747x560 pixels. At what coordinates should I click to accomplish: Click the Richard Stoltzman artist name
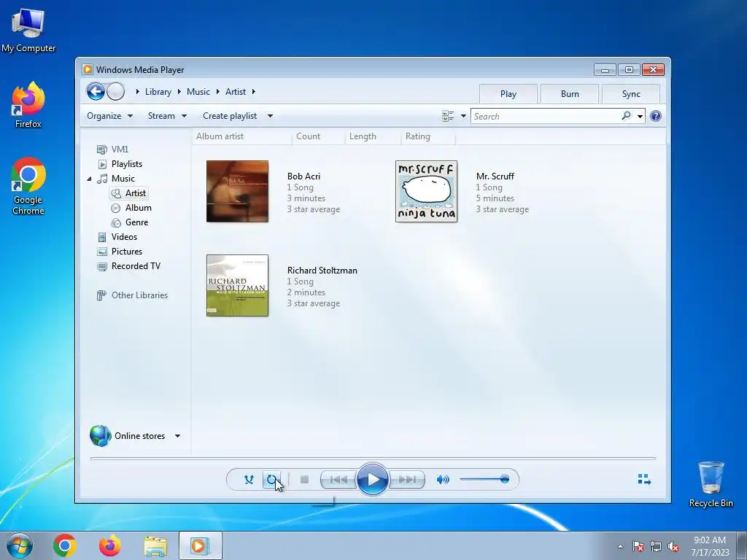pyautogui.click(x=322, y=271)
